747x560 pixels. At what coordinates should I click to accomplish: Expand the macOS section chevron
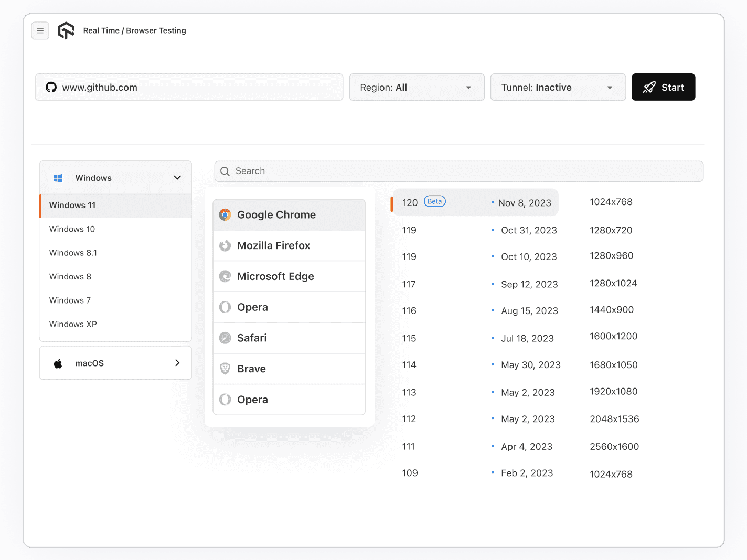pos(177,363)
